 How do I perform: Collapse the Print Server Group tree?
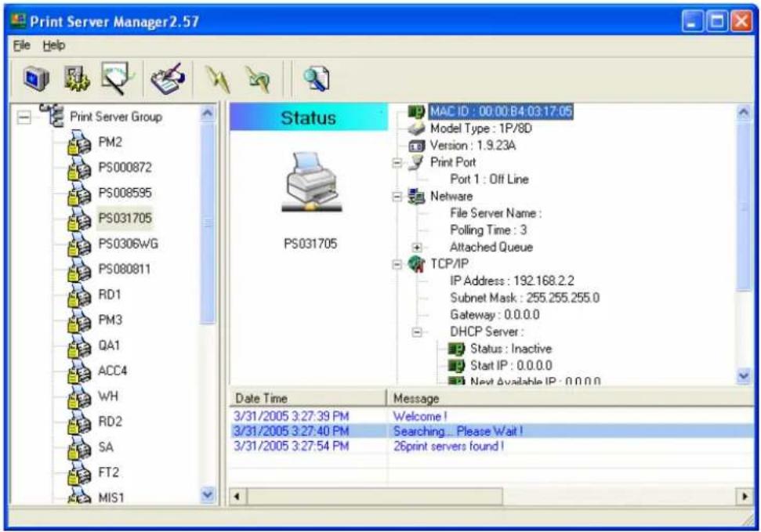click(24, 117)
